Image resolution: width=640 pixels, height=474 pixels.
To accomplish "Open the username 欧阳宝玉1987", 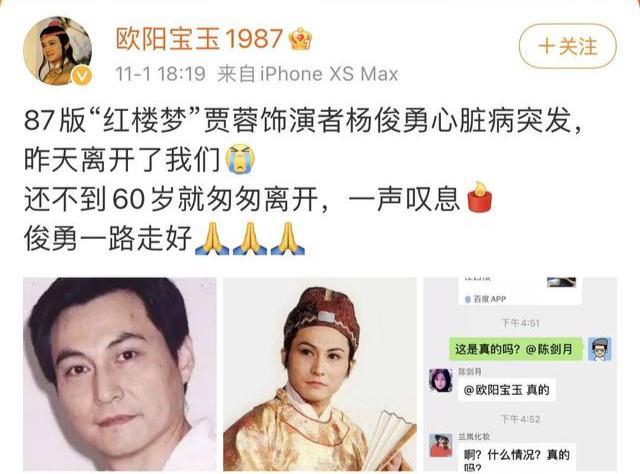I will click(199, 39).
